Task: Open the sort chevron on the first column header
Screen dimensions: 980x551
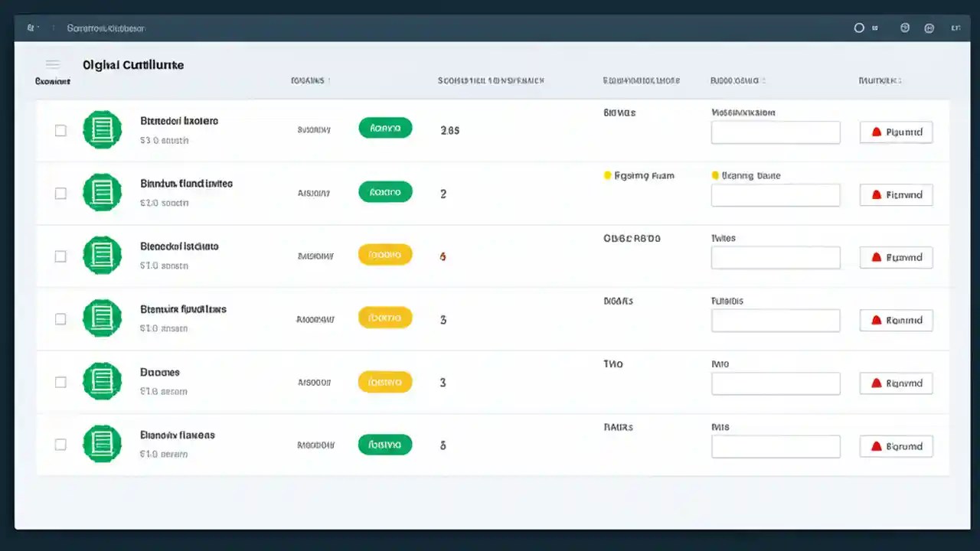Action: [328, 80]
